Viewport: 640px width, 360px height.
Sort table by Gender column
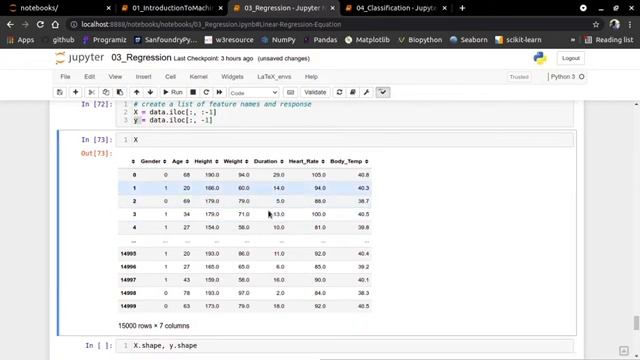click(x=153, y=161)
